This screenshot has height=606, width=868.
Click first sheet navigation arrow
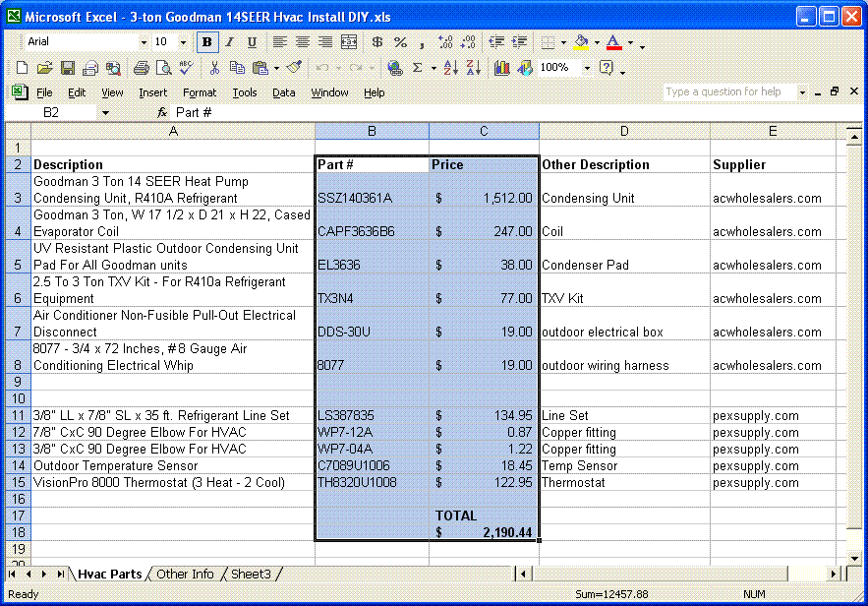point(12,575)
